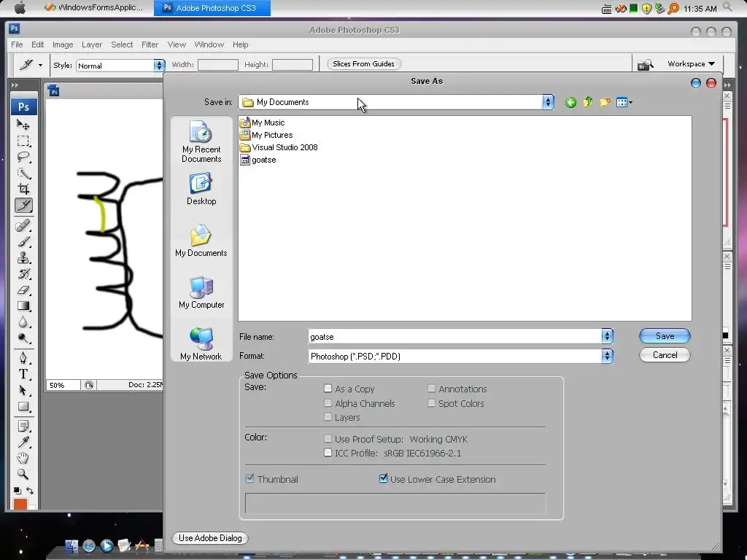Click Slices From Guides button

[x=363, y=64]
